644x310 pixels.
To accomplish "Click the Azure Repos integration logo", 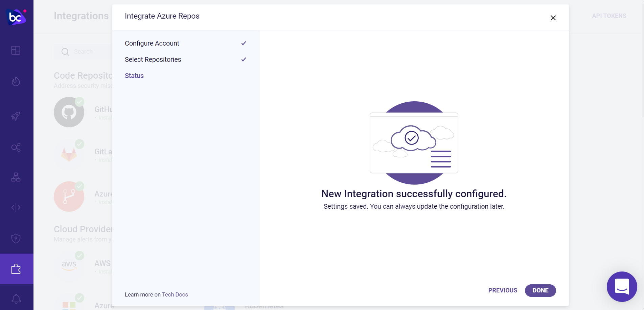I will click(69, 197).
